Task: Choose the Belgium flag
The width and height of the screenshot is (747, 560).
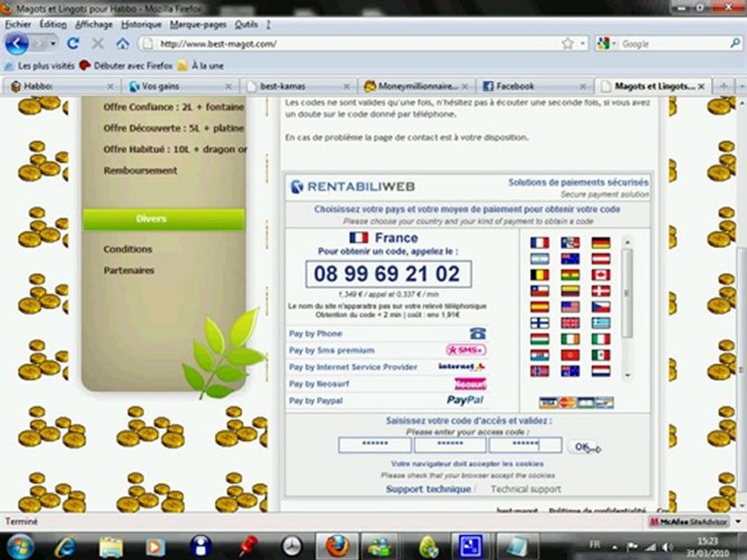Action: click(540, 275)
